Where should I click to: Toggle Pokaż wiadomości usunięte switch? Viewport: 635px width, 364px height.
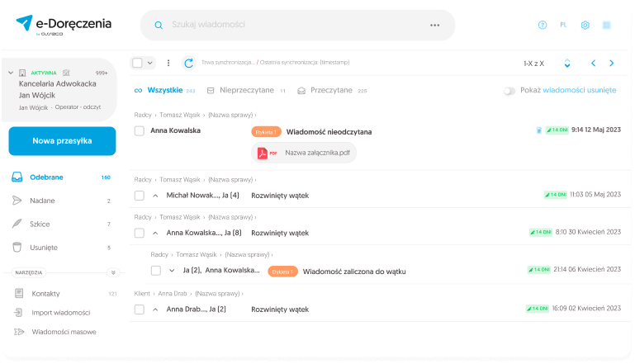[509, 91]
